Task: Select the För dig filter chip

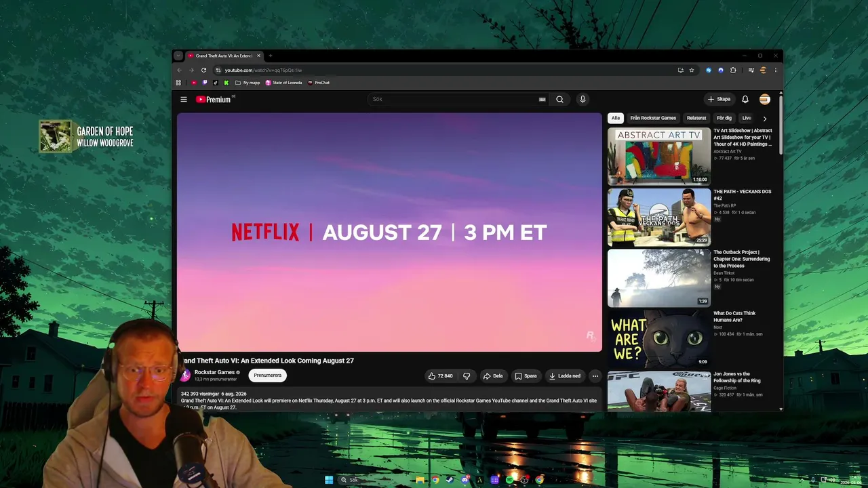Action: tap(724, 118)
